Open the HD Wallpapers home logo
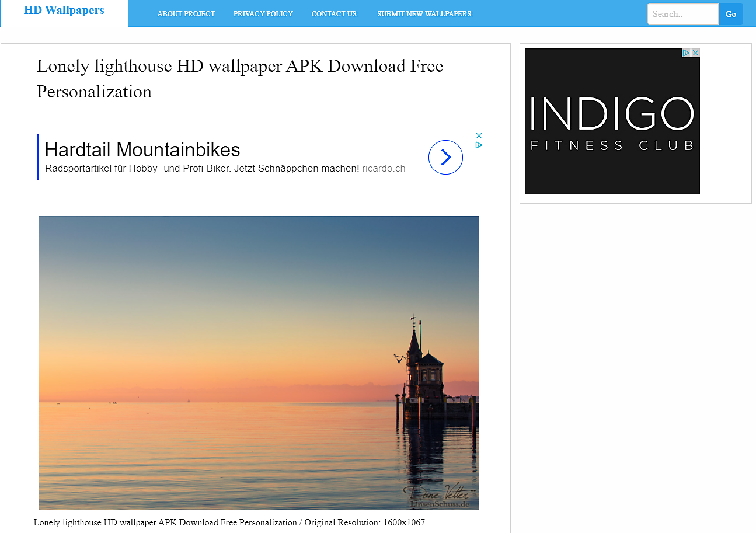The image size is (756, 533). (x=64, y=11)
